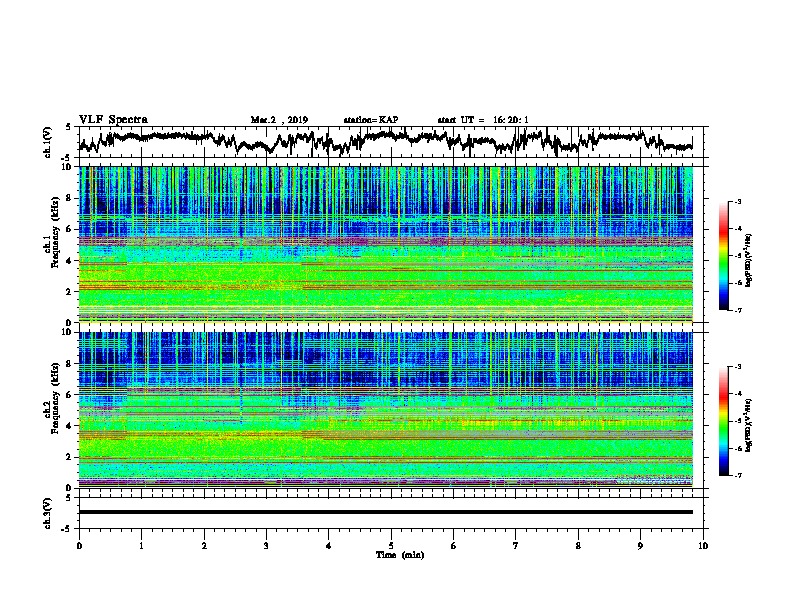Click the ch.1 spectrogram panel

tap(385, 244)
